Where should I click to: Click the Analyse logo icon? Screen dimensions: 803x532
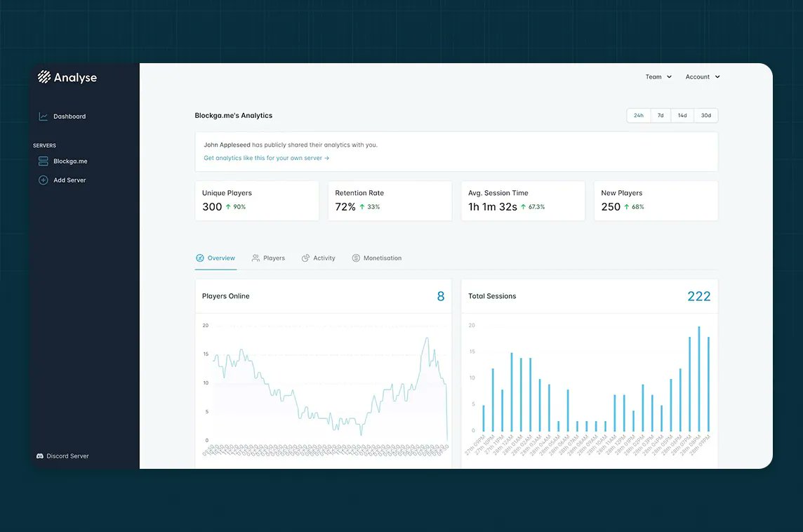pyautogui.click(x=44, y=77)
